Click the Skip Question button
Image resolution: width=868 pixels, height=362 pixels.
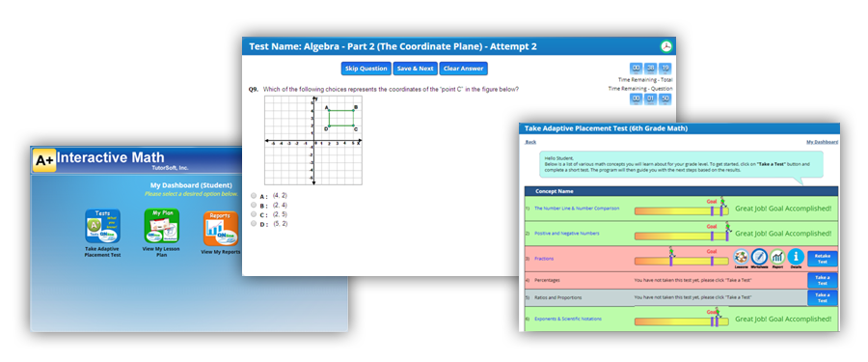point(366,69)
